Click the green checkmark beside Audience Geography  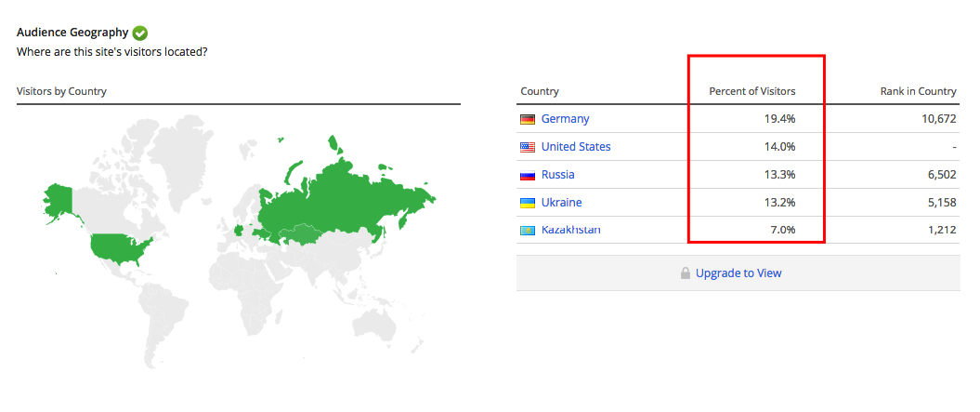[140, 33]
